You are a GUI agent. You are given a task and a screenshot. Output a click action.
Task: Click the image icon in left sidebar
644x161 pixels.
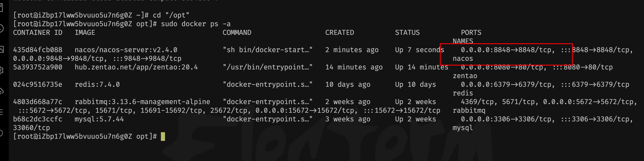coord(1,49)
